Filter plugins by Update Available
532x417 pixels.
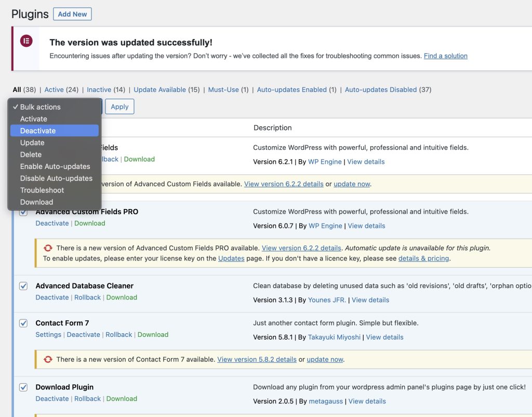click(x=159, y=89)
